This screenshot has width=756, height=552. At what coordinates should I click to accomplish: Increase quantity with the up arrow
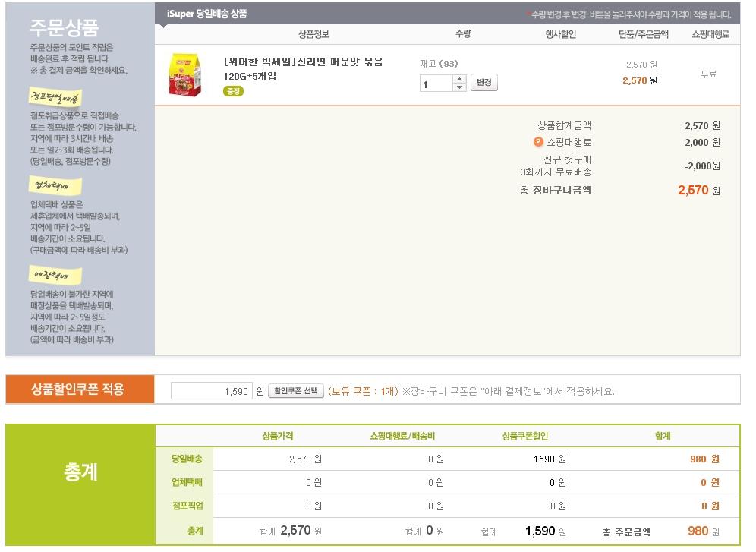[459, 79]
